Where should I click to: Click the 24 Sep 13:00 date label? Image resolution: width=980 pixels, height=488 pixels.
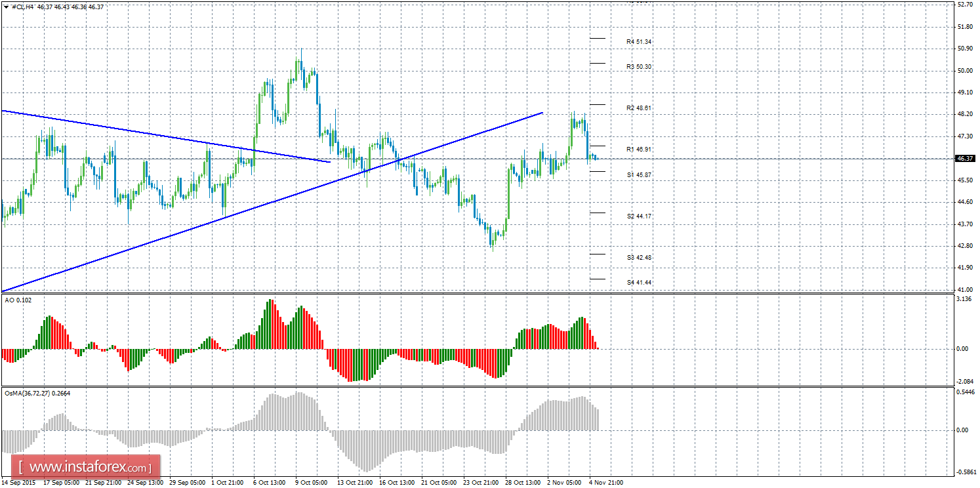pyautogui.click(x=145, y=483)
